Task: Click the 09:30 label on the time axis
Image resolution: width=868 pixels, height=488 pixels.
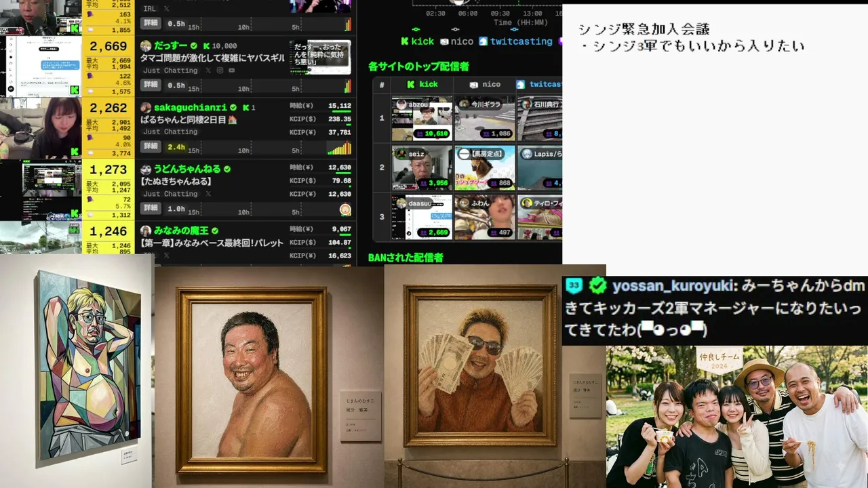Action: pyautogui.click(x=500, y=14)
